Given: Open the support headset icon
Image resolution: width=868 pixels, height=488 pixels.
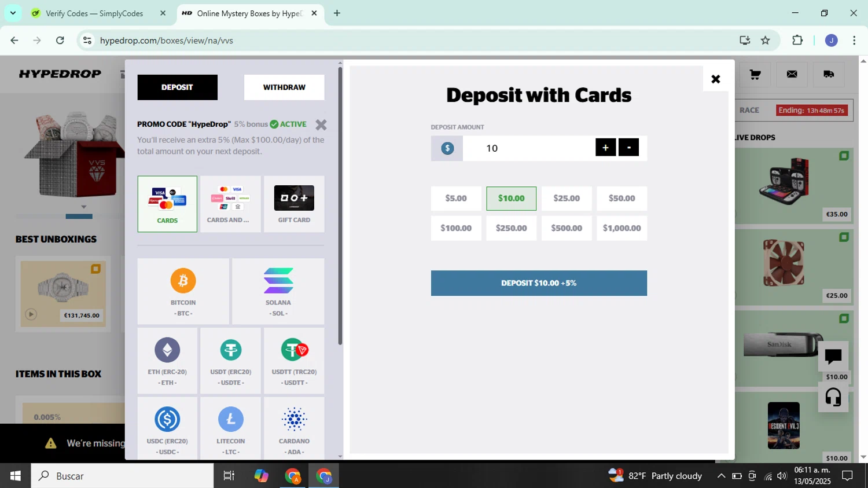Looking at the screenshot, I should coord(833,397).
